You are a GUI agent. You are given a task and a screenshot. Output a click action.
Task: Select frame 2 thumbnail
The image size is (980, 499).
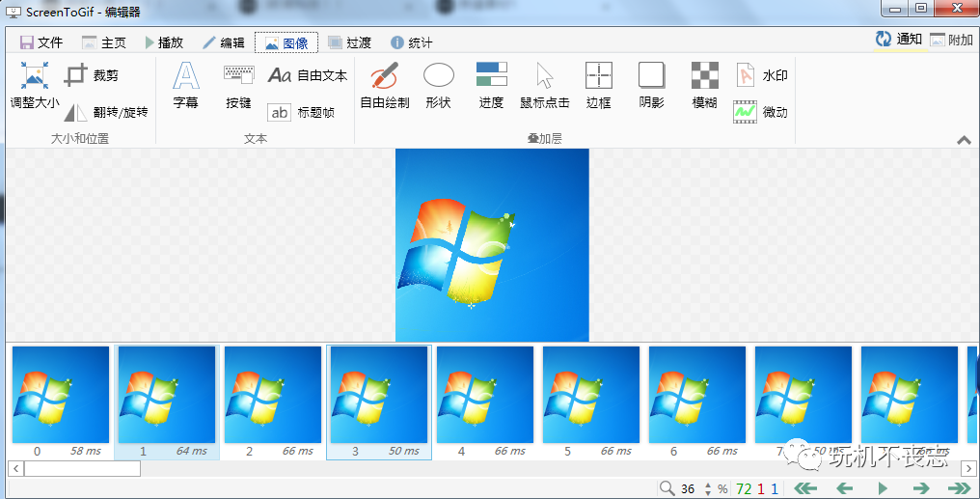coord(273,402)
